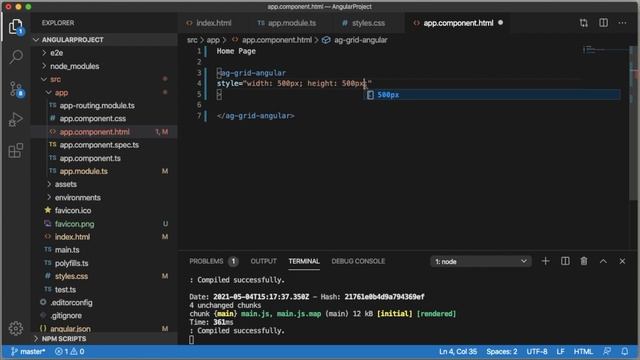Open app.component.spec.ts in explorer
The height and width of the screenshot is (360, 640).
tap(99, 145)
